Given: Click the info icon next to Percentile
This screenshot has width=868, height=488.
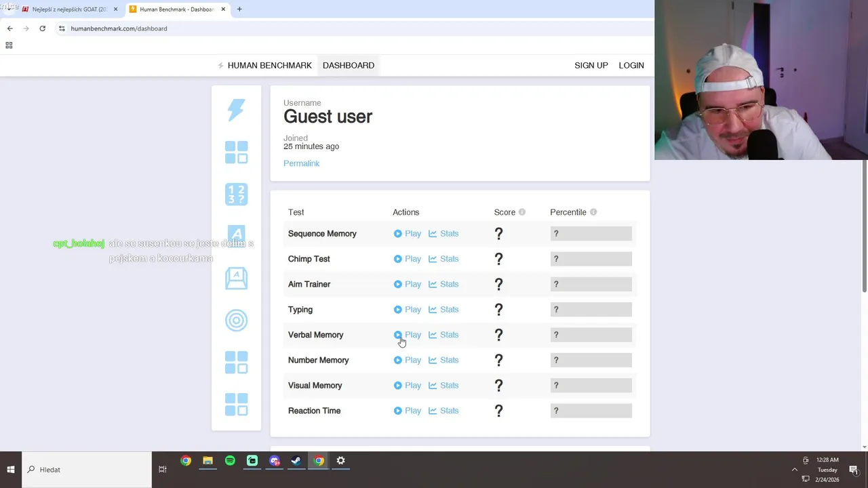Looking at the screenshot, I should pyautogui.click(x=593, y=212).
